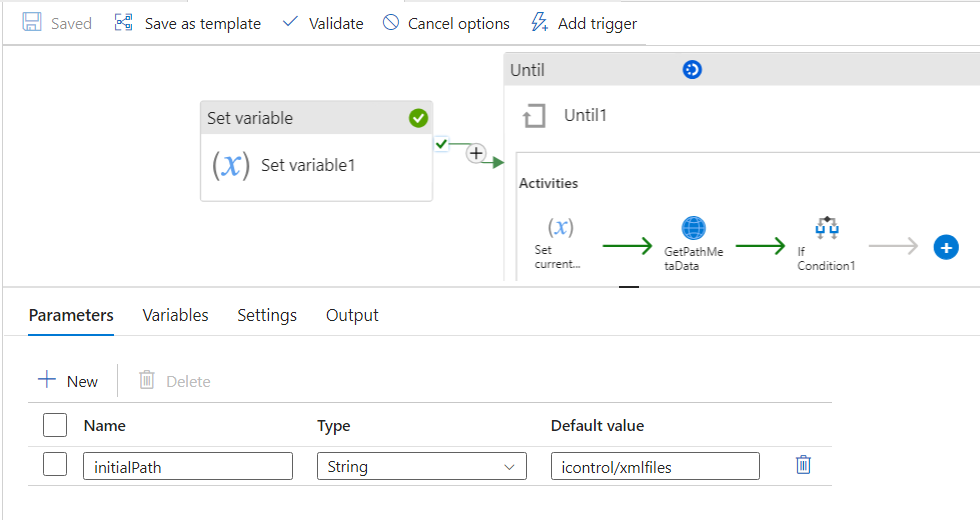Image resolution: width=980 pixels, height=520 pixels.
Task: Switch to the Variables tab
Action: 175,315
